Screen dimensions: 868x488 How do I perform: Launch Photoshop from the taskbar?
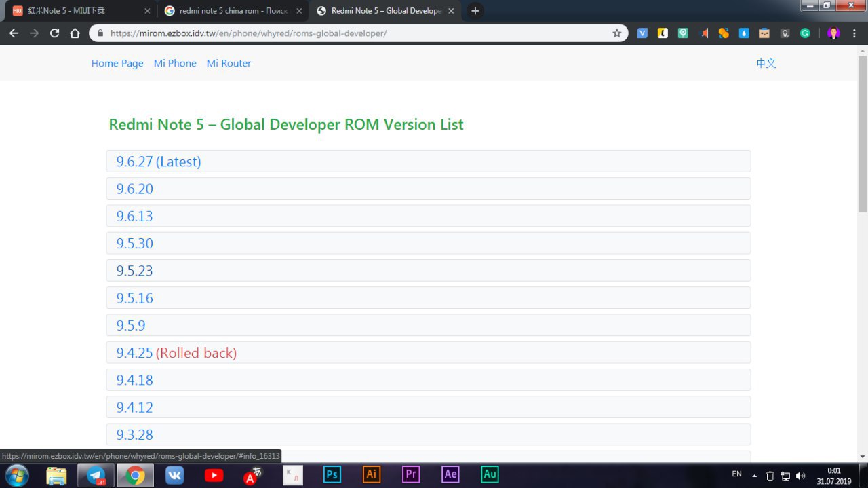click(x=332, y=474)
